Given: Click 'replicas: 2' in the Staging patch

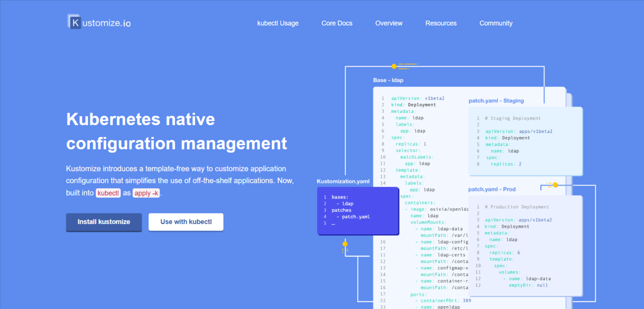Looking at the screenshot, I should [x=506, y=164].
